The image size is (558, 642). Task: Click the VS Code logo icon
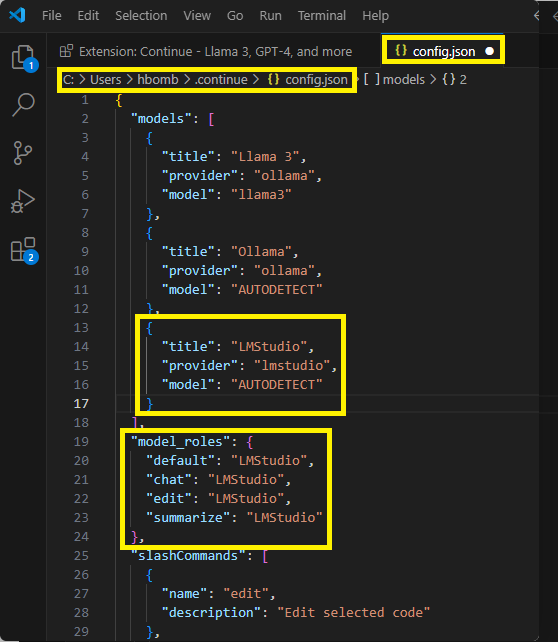(x=17, y=16)
